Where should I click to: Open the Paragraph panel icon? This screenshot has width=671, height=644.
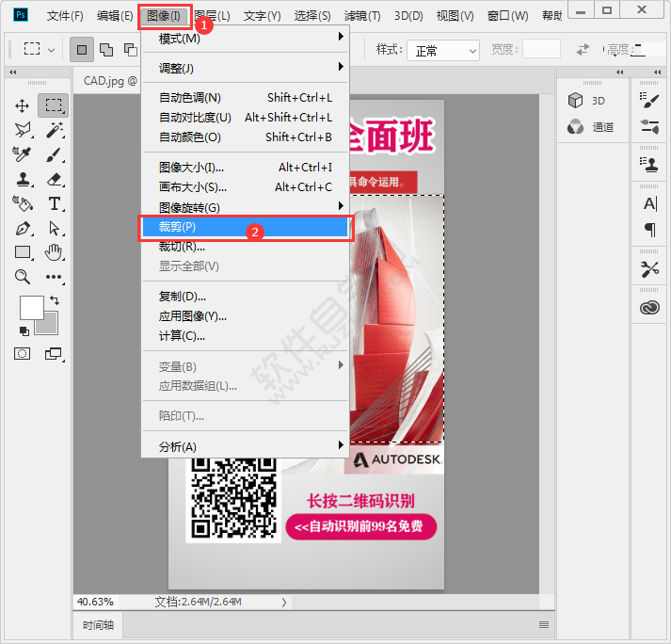[649, 230]
